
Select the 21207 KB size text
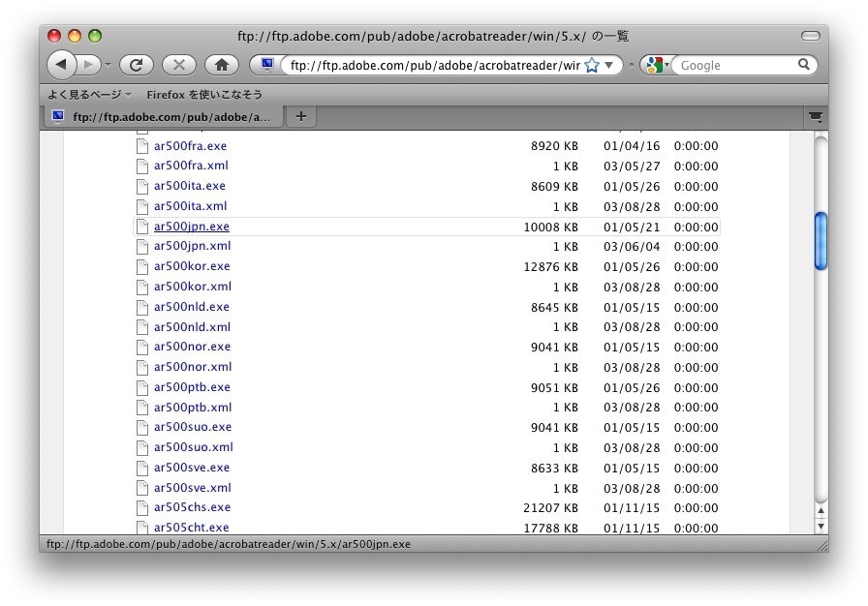coord(551,508)
